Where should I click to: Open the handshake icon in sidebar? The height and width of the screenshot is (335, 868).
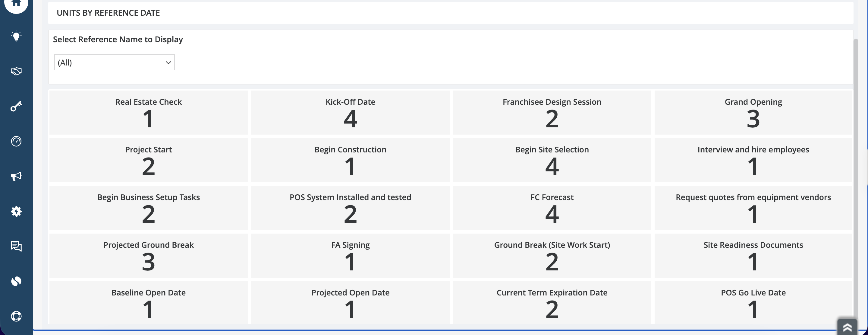coord(16,71)
